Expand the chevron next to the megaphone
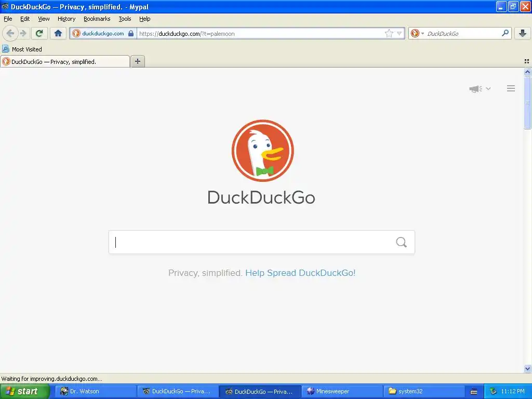The image size is (532, 399). 488,88
